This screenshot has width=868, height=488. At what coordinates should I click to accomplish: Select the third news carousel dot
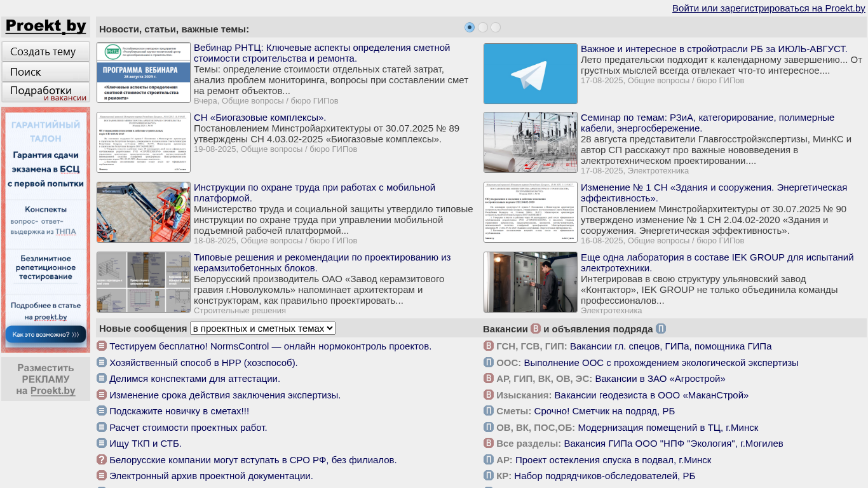[x=496, y=27]
